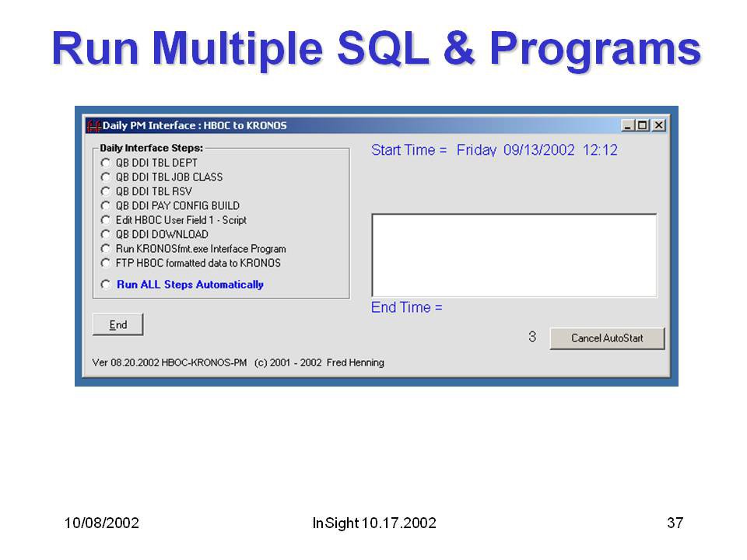747x560 pixels.
Task: Select Edit HBOC User Field 1 - Script
Action: tap(106, 220)
